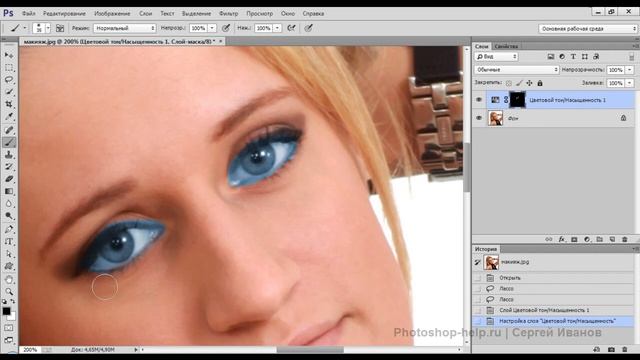Select the Quick Selection tool
Image resolution: width=640 pixels, height=360 pixels.
tap(9, 92)
